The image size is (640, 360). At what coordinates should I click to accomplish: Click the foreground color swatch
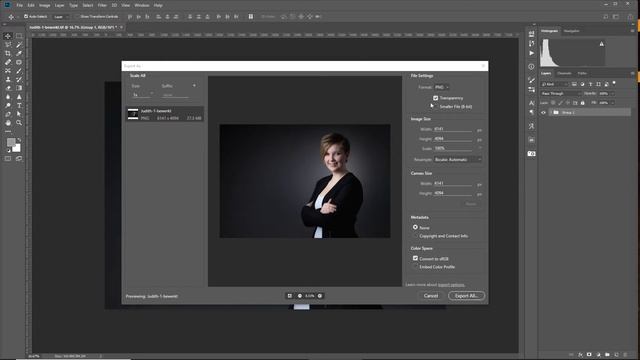tap(11, 142)
